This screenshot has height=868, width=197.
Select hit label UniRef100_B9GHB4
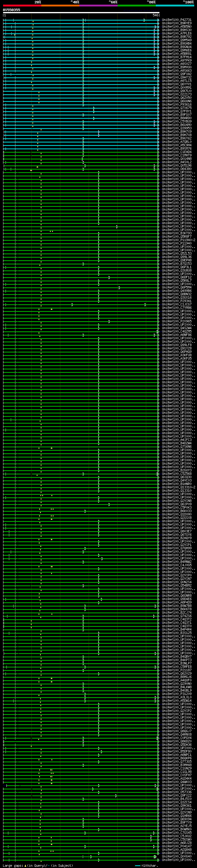click(x=176, y=43)
